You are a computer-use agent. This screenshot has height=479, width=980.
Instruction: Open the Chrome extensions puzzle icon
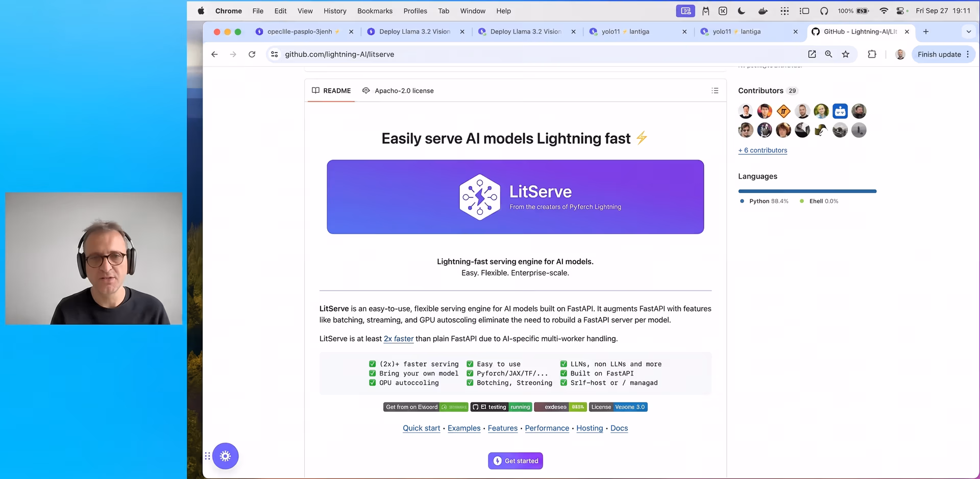(872, 54)
